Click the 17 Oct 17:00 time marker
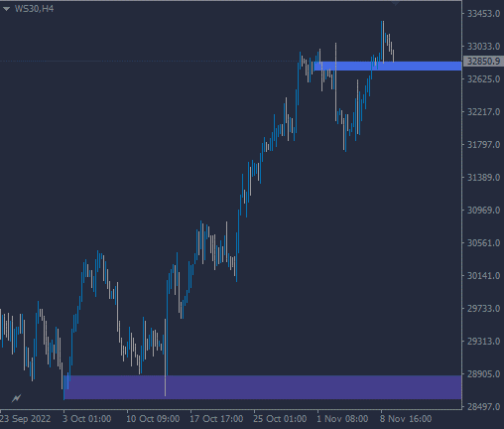 coord(216,419)
